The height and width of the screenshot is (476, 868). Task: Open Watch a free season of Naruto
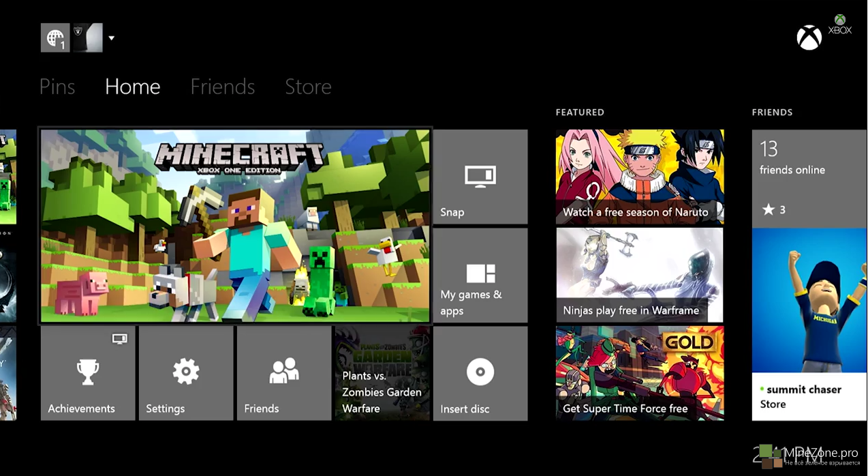pyautogui.click(x=639, y=177)
